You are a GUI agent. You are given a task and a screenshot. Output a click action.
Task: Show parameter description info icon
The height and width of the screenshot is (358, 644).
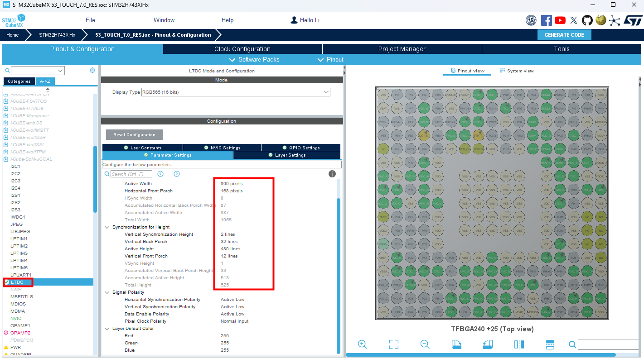332,174
